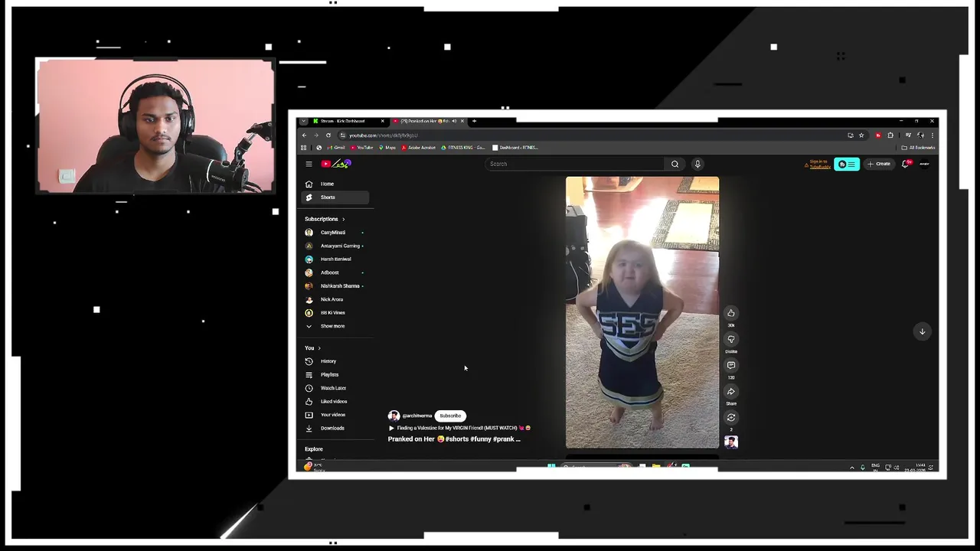
Task: Open the taskbar weather widget
Action: 314,467
